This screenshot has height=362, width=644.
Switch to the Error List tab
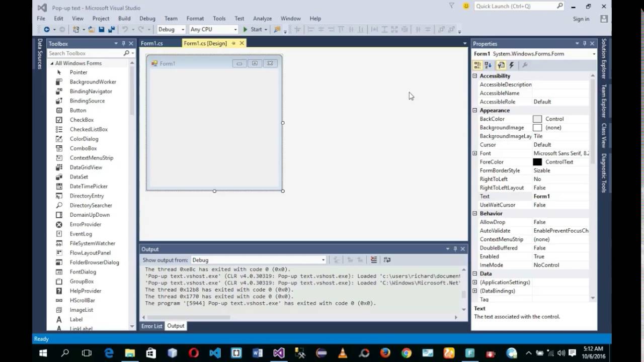pyautogui.click(x=151, y=326)
